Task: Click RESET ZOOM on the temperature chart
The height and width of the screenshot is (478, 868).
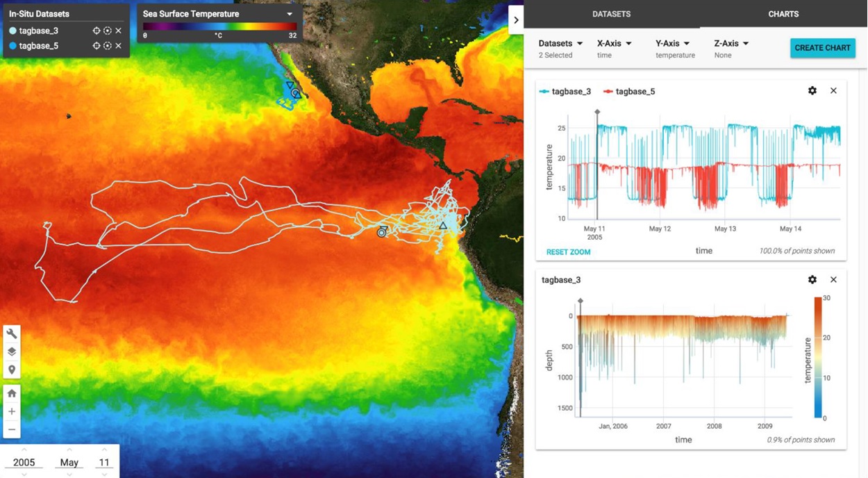Action: click(x=568, y=252)
